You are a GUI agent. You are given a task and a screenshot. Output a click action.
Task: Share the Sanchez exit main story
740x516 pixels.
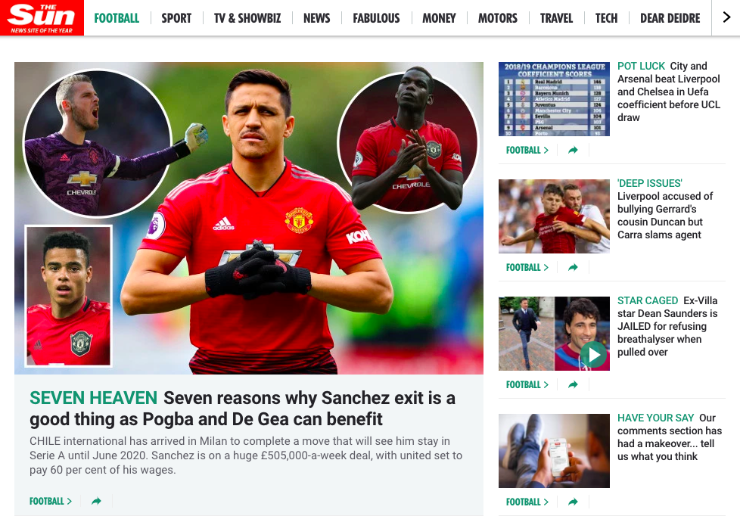[x=96, y=501]
